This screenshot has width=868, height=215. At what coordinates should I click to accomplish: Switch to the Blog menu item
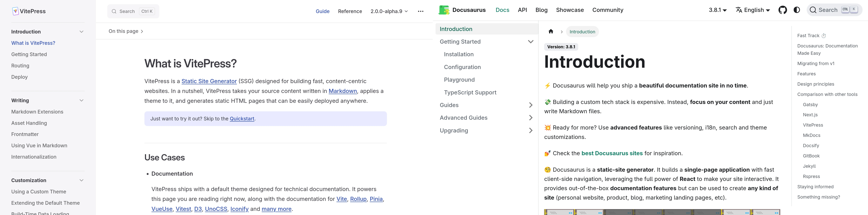click(541, 10)
